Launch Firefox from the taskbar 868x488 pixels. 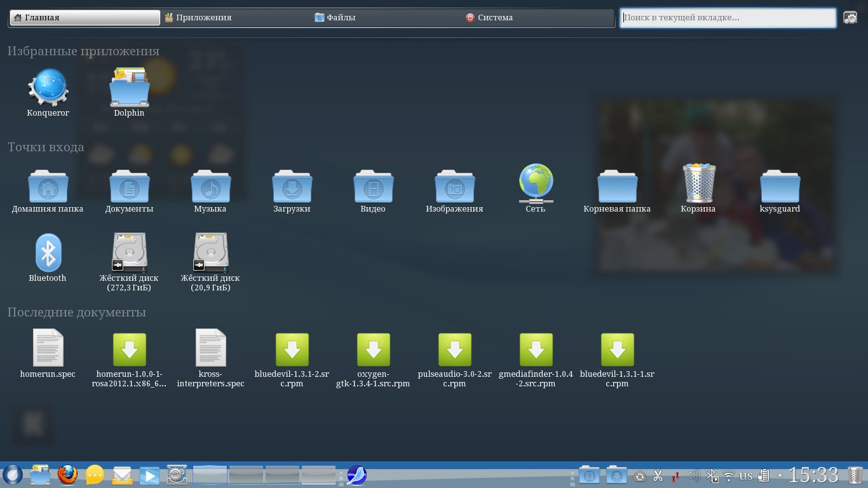[67, 475]
